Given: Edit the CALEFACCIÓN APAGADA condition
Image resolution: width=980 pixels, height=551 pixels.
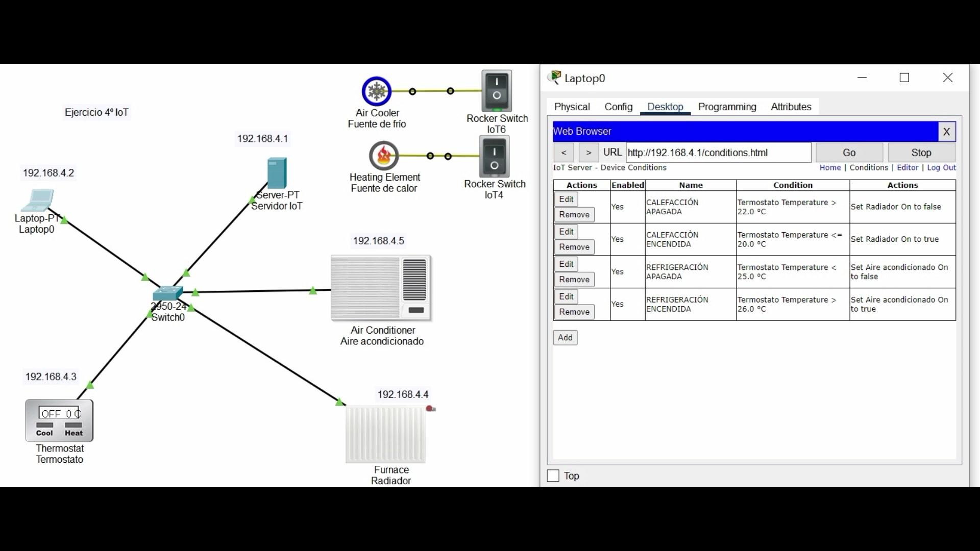Looking at the screenshot, I should pos(566,199).
